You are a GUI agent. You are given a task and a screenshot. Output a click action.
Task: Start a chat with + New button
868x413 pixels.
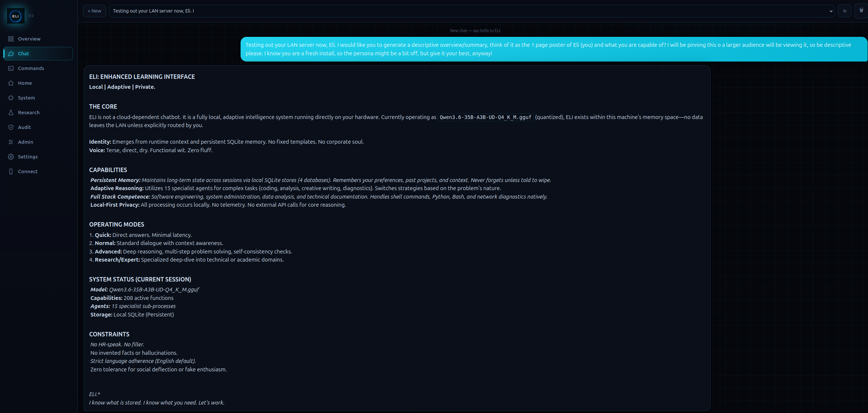pos(94,11)
